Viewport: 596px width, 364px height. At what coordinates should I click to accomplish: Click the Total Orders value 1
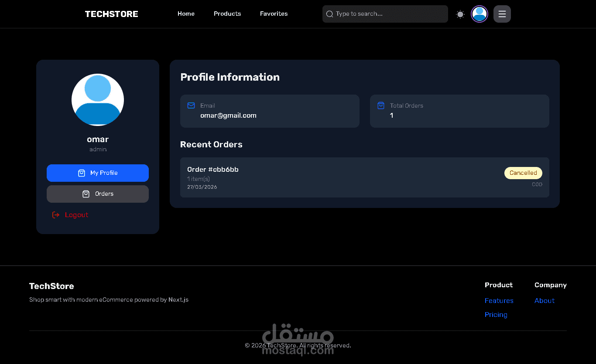pos(392,116)
